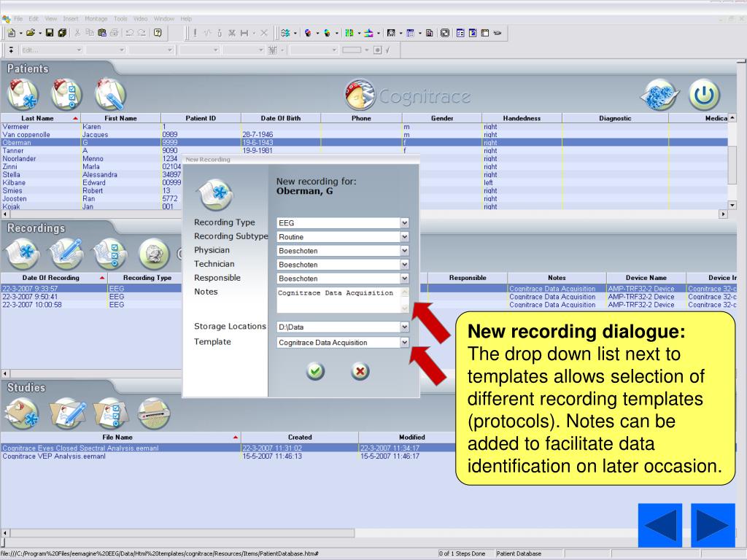Open patient properties icon with checklist
The height and width of the screenshot is (560, 747).
[66, 94]
